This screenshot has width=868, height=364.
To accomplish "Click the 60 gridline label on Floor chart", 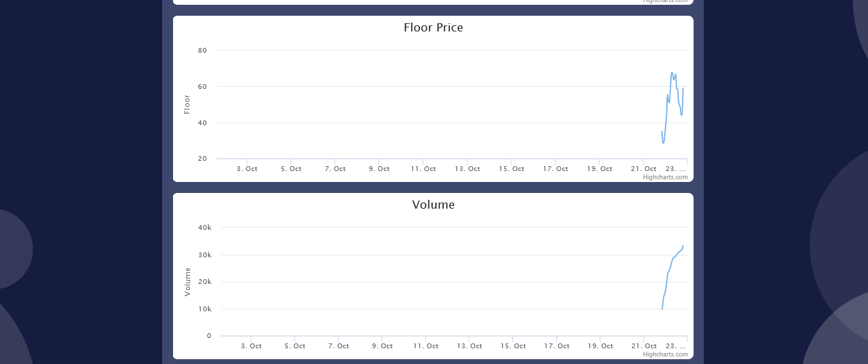I will coord(202,87).
